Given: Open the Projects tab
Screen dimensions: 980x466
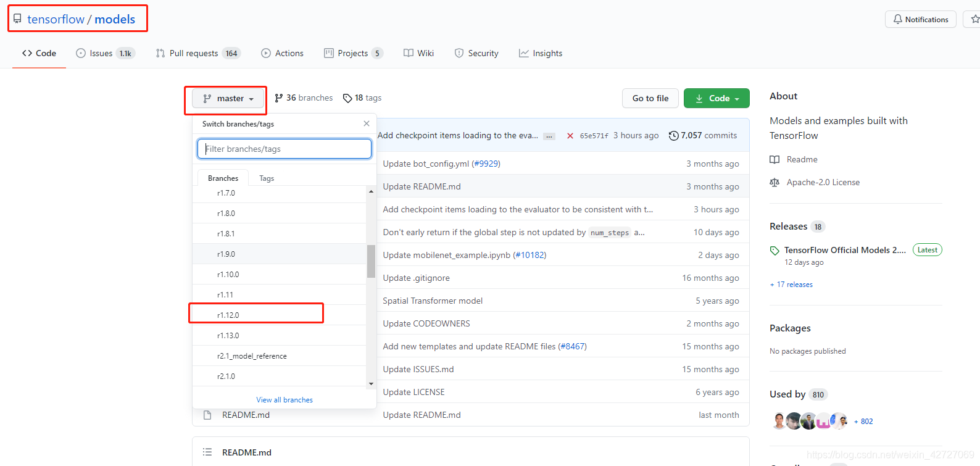Looking at the screenshot, I should coord(353,53).
